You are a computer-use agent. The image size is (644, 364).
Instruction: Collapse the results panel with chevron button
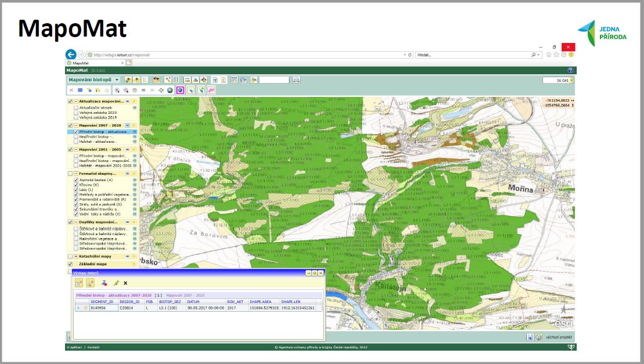tap(309, 273)
